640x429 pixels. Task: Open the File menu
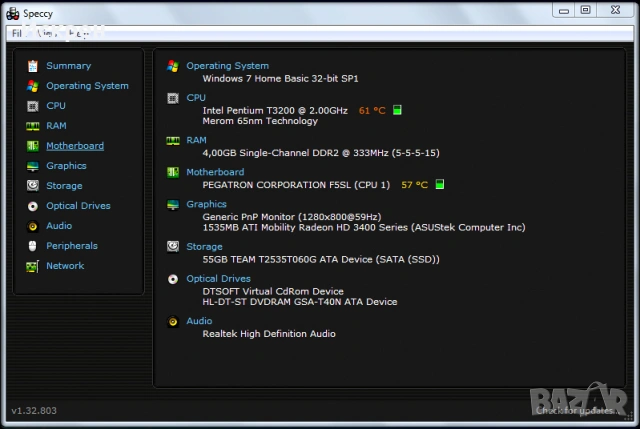pos(17,33)
